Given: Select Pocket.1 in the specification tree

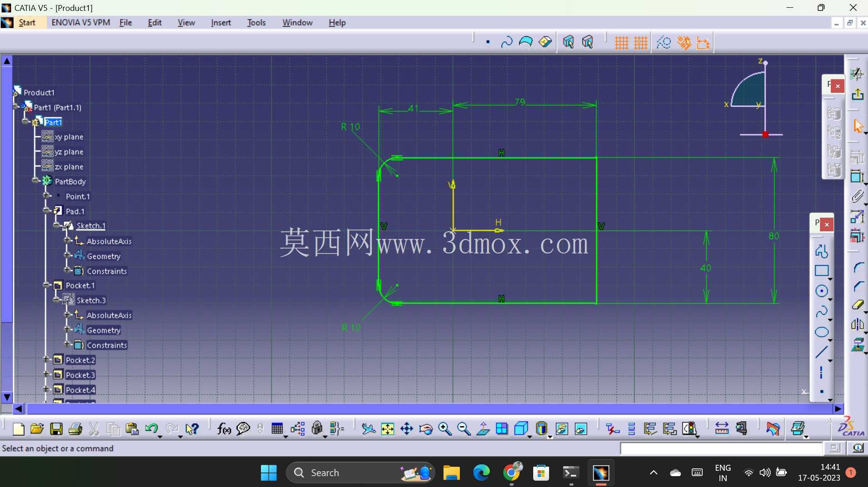Looking at the screenshot, I should pyautogui.click(x=80, y=286).
